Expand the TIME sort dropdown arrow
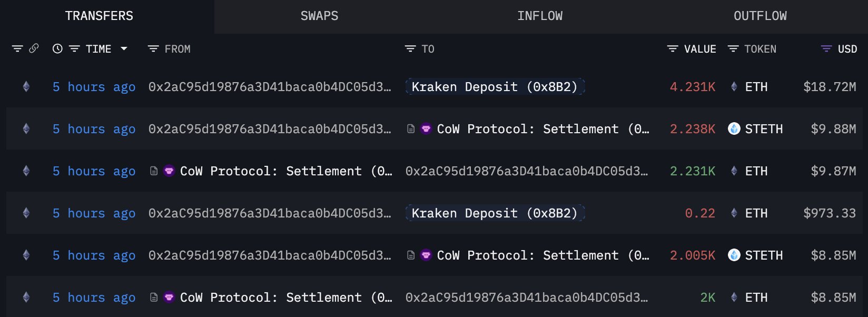This screenshot has height=317, width=868. 124,48
